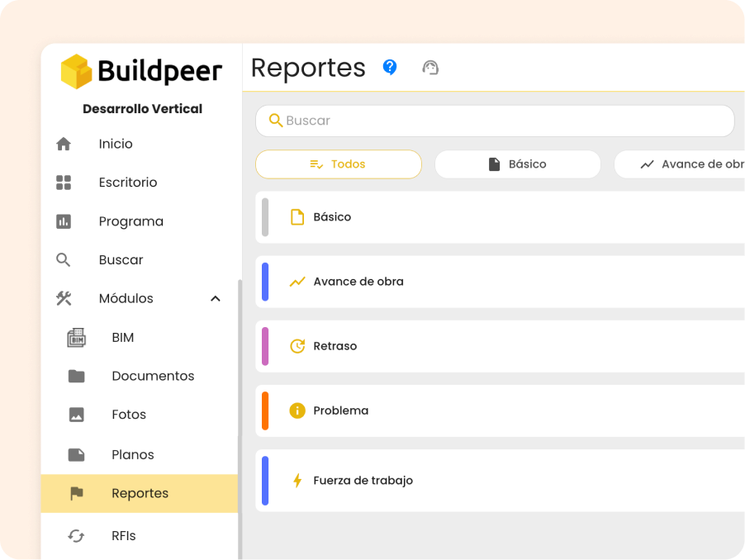Image resolution: width=745 pixels, height=560 pixels.
Task: Select Planos in the sidebar menu
Action: pyautogui.click(x=132, y=454)
